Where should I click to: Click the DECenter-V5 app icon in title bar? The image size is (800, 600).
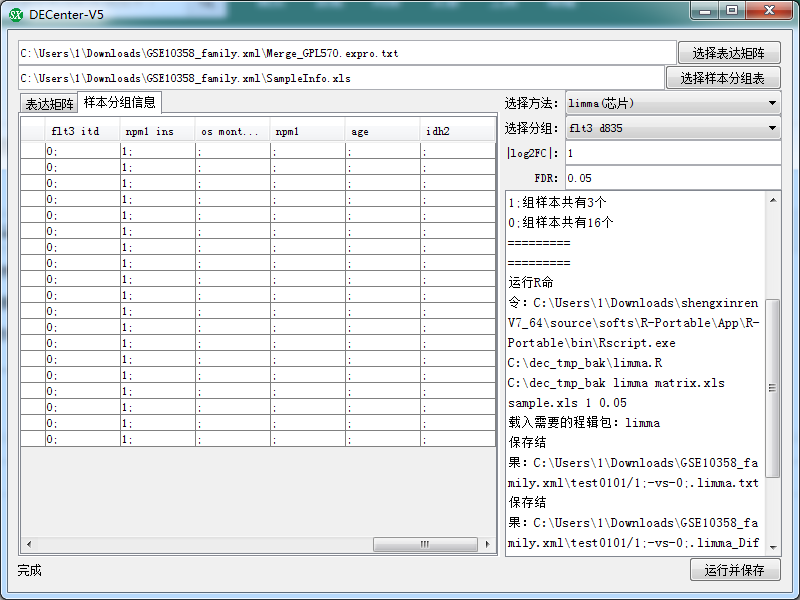[x=15, y=13]
